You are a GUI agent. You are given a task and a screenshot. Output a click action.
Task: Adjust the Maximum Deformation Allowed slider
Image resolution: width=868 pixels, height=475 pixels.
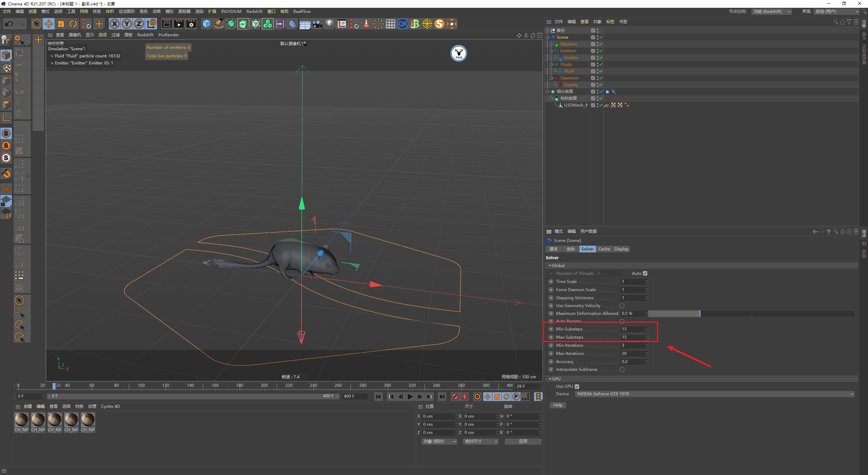699,313
